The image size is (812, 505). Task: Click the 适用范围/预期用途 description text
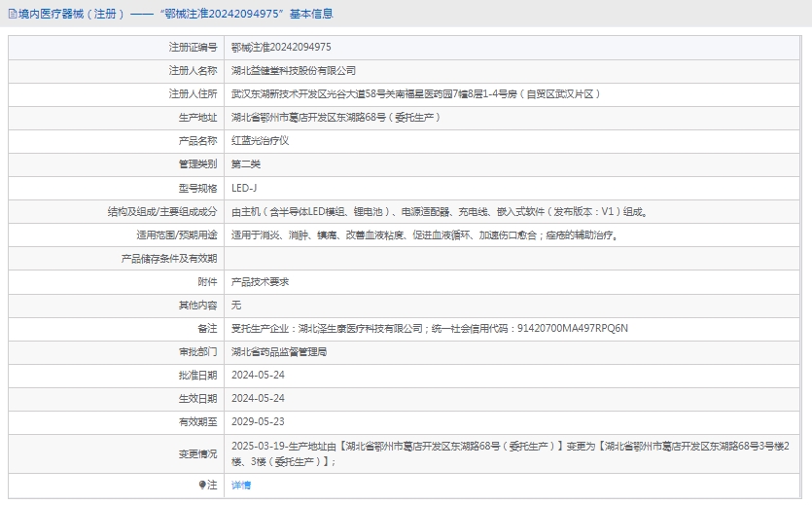(424, 234)
